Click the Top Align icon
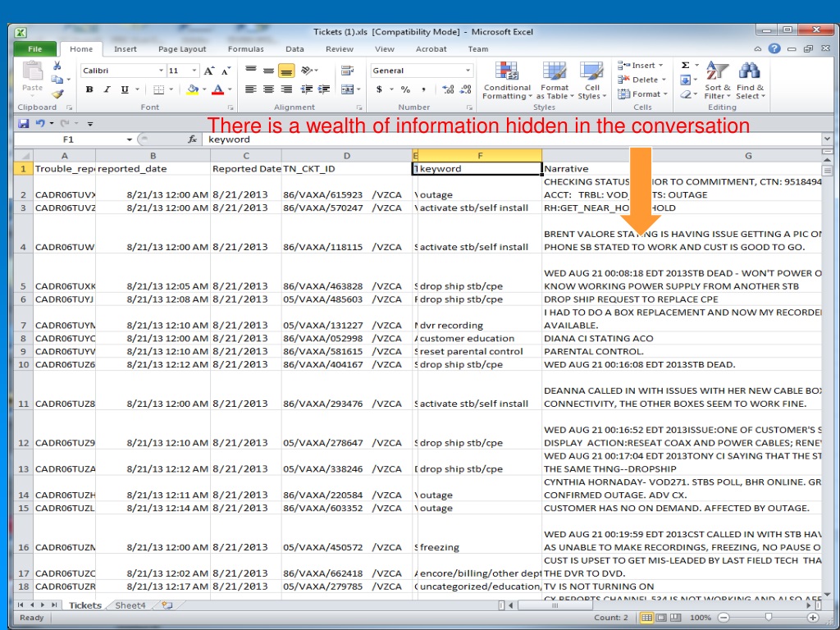Viewport: 840px width, 630px height. [251, 71]
